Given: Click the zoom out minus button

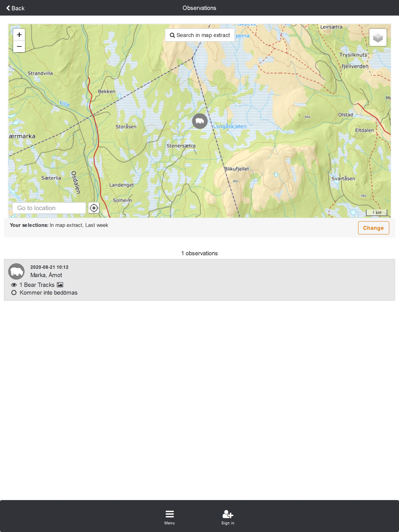Looking at the screenshot, I should [x=19, y=46].
